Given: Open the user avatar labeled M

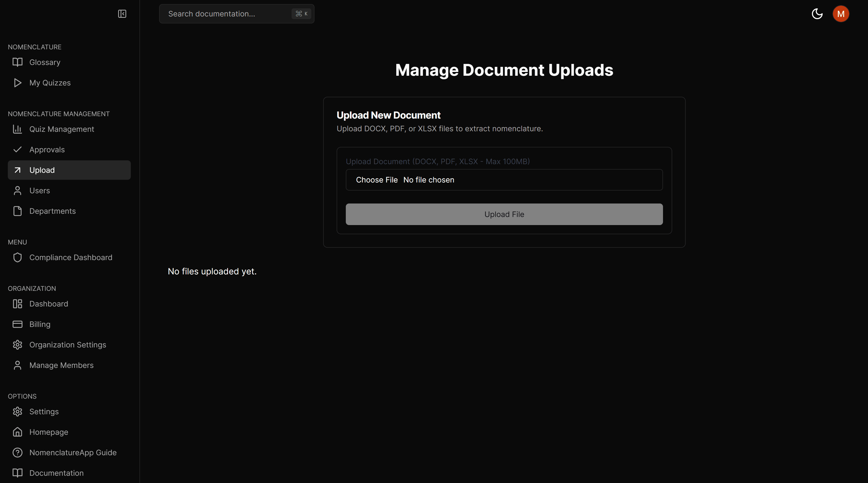Looking at the screenshot, I should [x=841, y=13].
